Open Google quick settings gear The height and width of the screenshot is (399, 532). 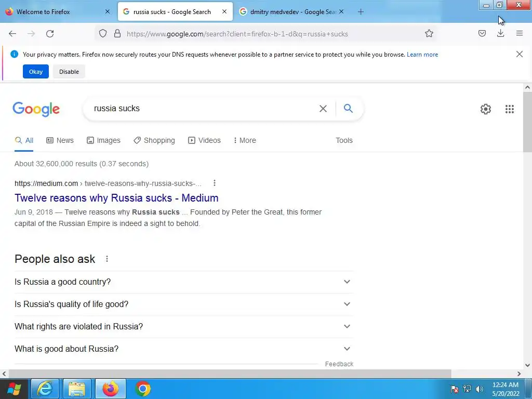click(x=486, y=109)
